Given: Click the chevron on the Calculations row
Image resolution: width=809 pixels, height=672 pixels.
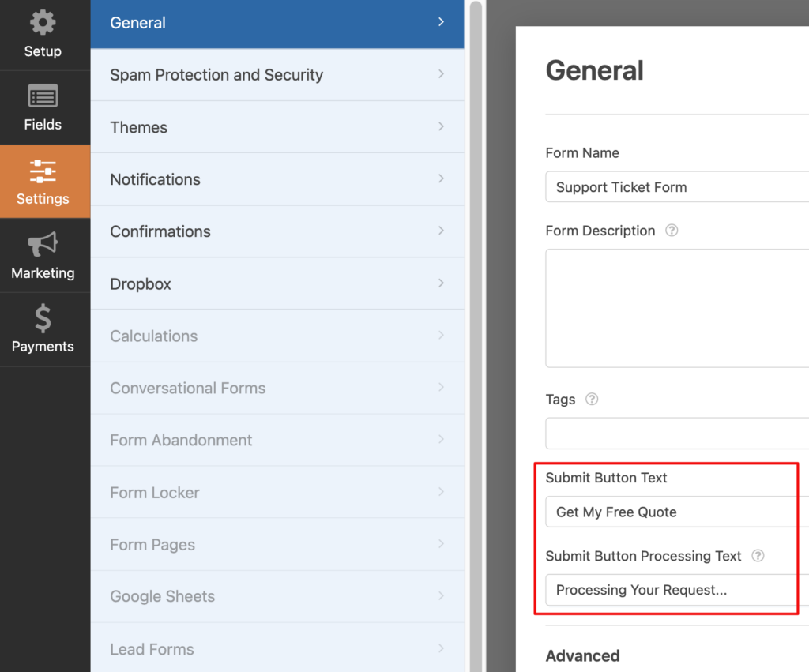Looking at the screenshot, I should tap(441, 335).
